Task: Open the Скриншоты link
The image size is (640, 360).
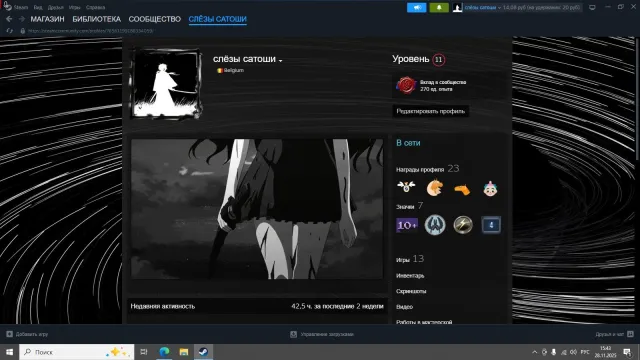Action: 411,291
